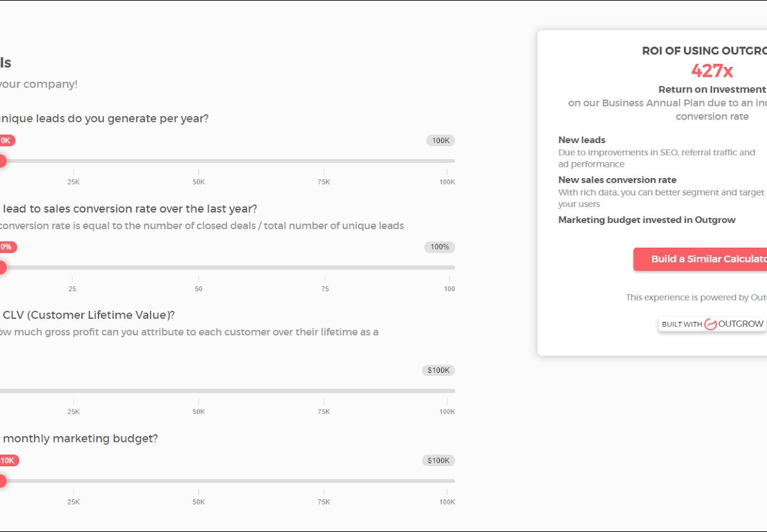Set the leads slider to the 50K mark
The height and width of the screenshot is (532, 767).
pyautogui.click(x=199, y=161)
